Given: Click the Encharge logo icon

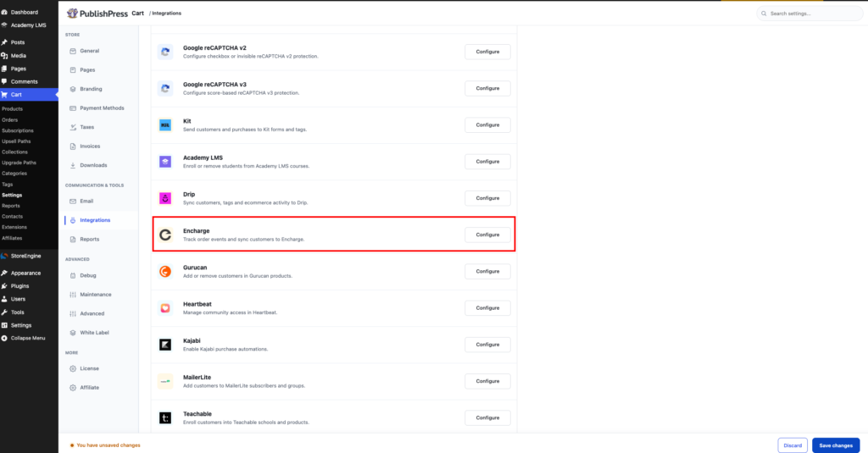Looking at the screenshot, I should [x=165, y=235].
